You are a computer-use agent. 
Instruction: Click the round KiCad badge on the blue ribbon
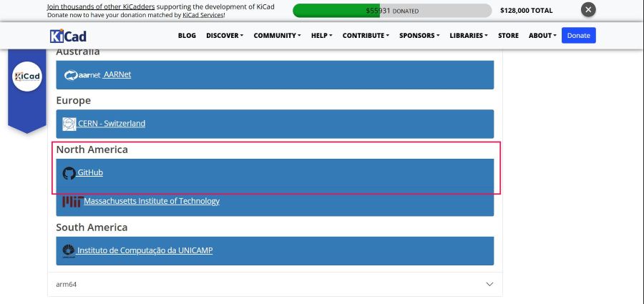tap(27, 77)
